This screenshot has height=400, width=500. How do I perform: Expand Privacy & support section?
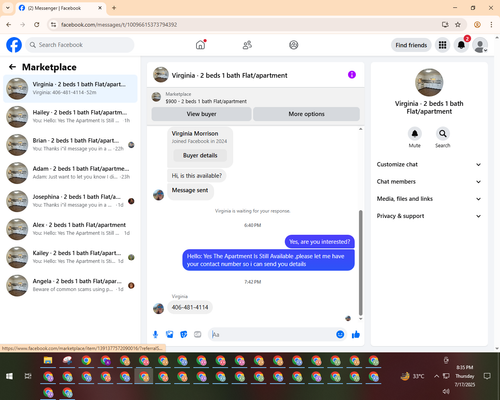coord(429,216)
